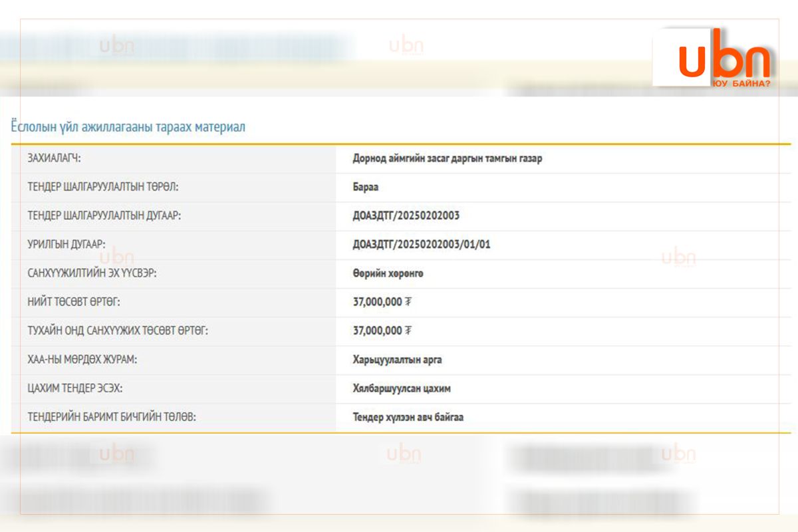This screenshot has height=532, width=798.
Task: Select the 'Ёслолын үйл ажиллагааны тараах материал' heading
Action: [128, 126]
